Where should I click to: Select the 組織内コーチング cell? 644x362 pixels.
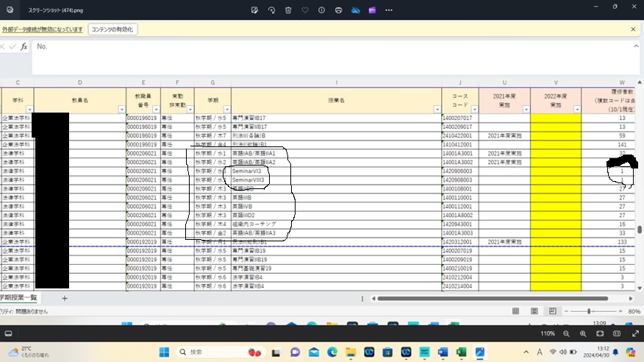337,224
